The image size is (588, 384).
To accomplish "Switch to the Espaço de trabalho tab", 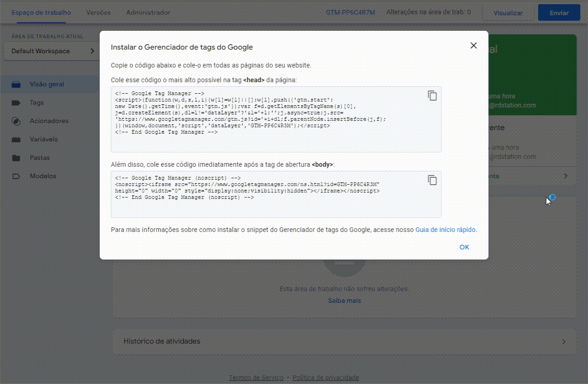I will tap(41, 12).
